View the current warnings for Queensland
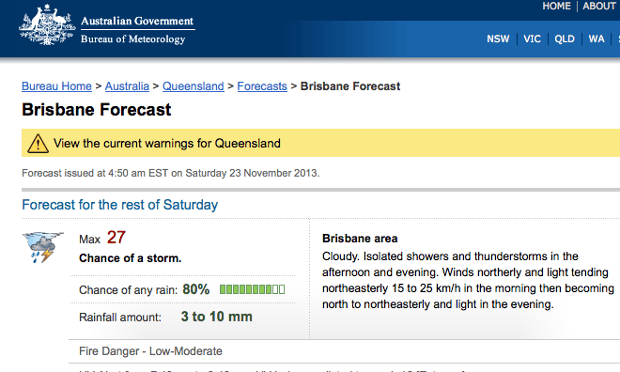Screen dimensions: 620x372 [167, 143]
